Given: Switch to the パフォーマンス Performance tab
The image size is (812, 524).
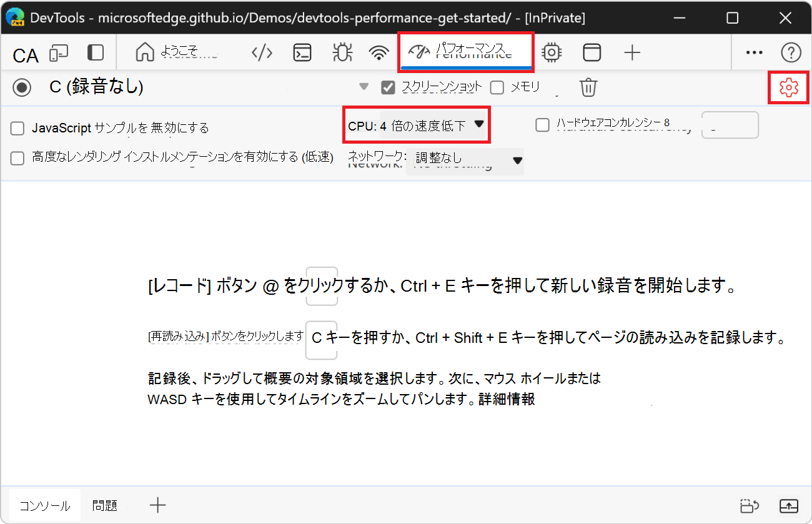Looking at the screenshot, I should (x=465, y=51).
